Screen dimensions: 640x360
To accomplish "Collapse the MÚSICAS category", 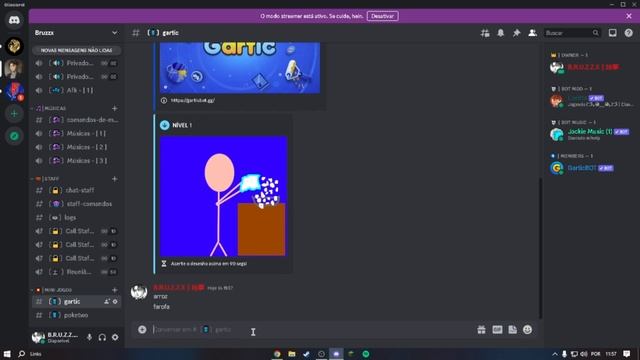I will point(51,108).
